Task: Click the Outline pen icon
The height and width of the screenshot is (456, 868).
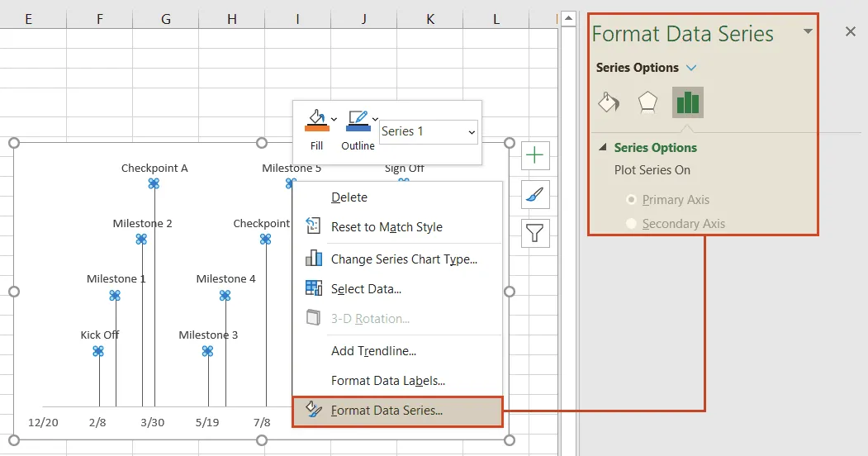Action: coord(357,121)
